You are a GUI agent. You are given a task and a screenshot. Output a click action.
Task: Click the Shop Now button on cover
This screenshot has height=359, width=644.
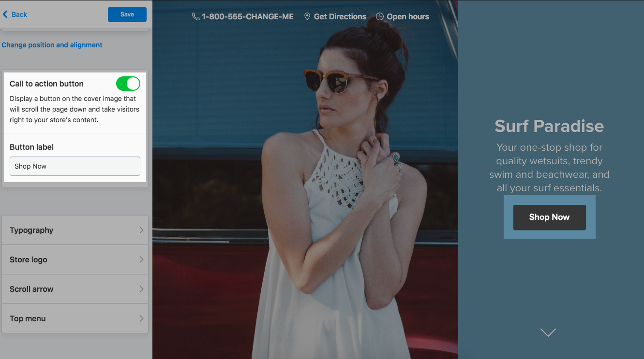pyautogui.click(x=549, y=217)
